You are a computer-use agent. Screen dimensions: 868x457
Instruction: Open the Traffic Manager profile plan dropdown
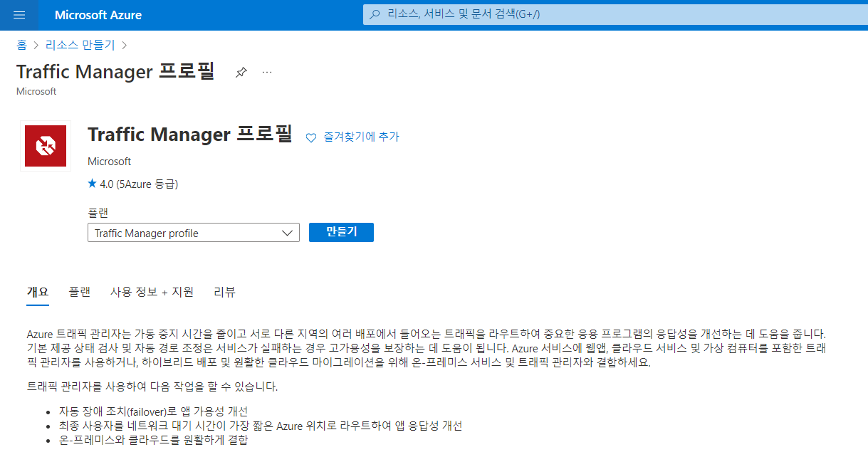point(194,233)
